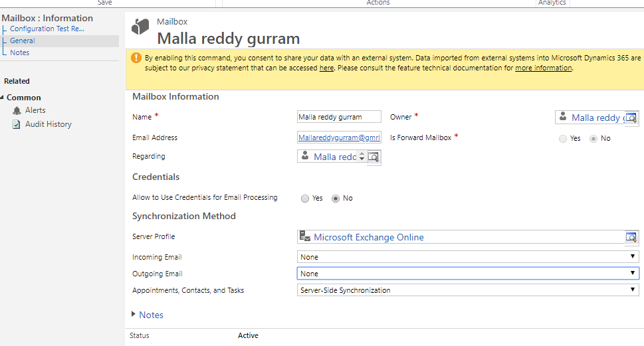The image size is (644, 346).
Task: Open the Outgoing Email dropdown
Action: tap(468, 274)
